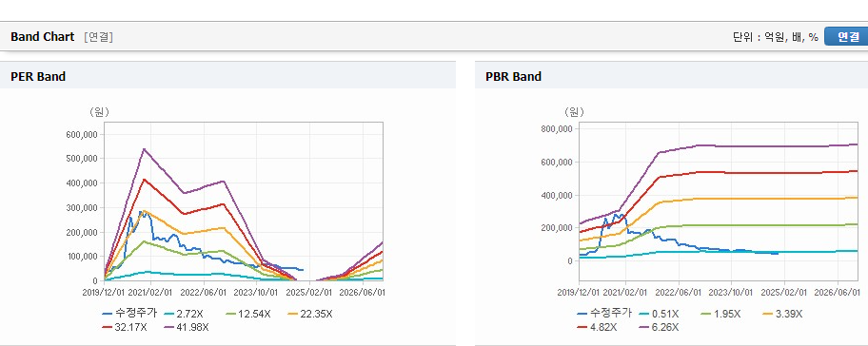Toggle the 1.95X legend entry
The width and height of the screenshot is (868, 346).
coord(720,314)
